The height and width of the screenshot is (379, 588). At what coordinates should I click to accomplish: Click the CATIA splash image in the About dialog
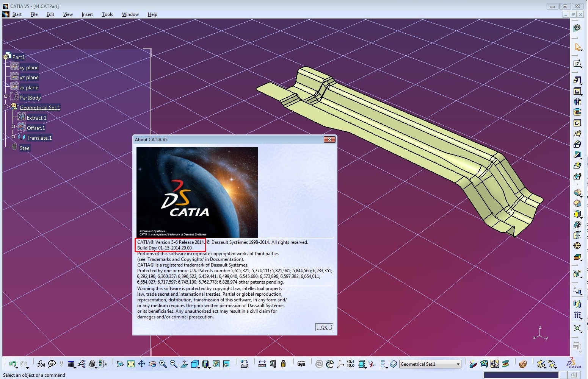click(197, 192)
